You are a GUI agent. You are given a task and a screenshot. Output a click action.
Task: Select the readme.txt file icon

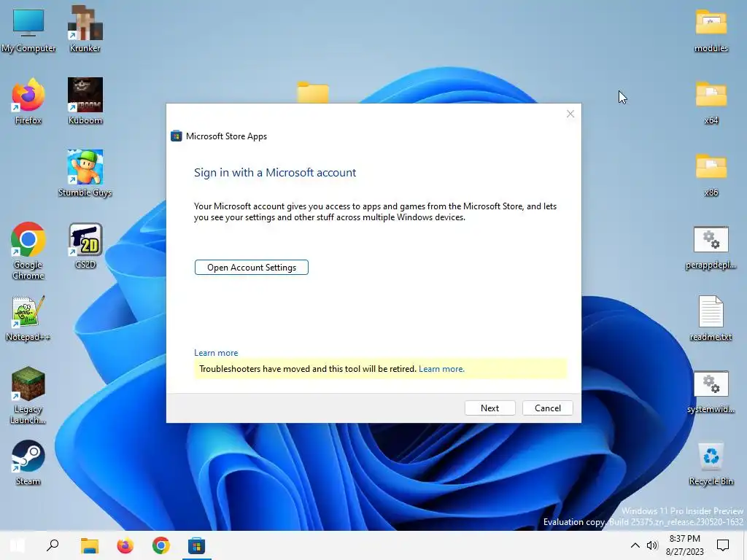pos(711,319)
